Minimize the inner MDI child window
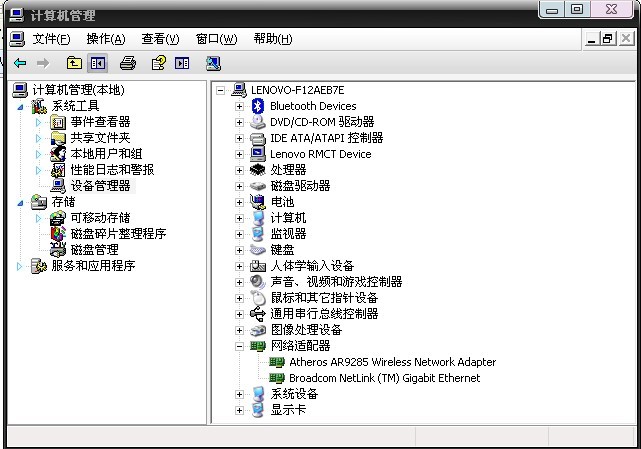The width and height of the screenshot is (641, 449). pos(592,39)
